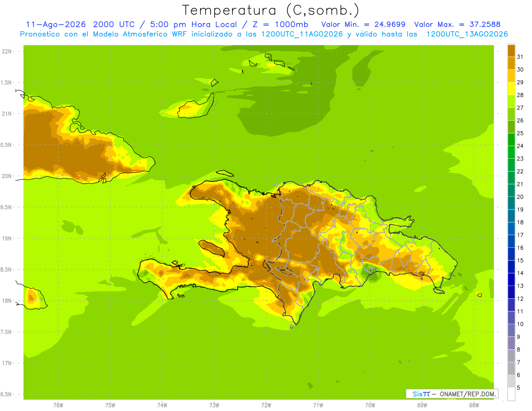Click latitude axis label "22N"
This screenshot has width=532, height=411.
coord(8,51)
